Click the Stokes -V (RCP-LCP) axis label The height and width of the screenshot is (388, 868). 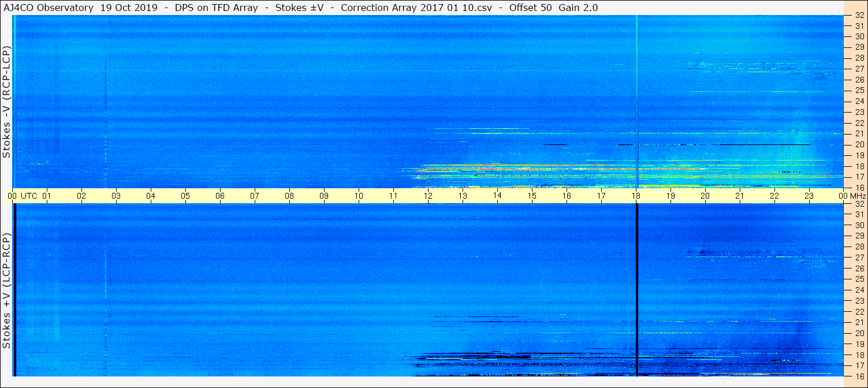7,102
